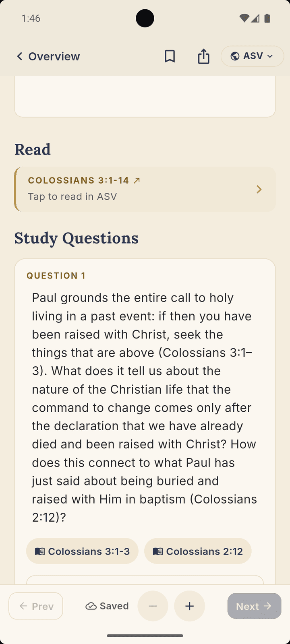The width and height of the screenshot is (290, 644).
Task: Tap the answer field below Question 1
Action: pos(145,580)
